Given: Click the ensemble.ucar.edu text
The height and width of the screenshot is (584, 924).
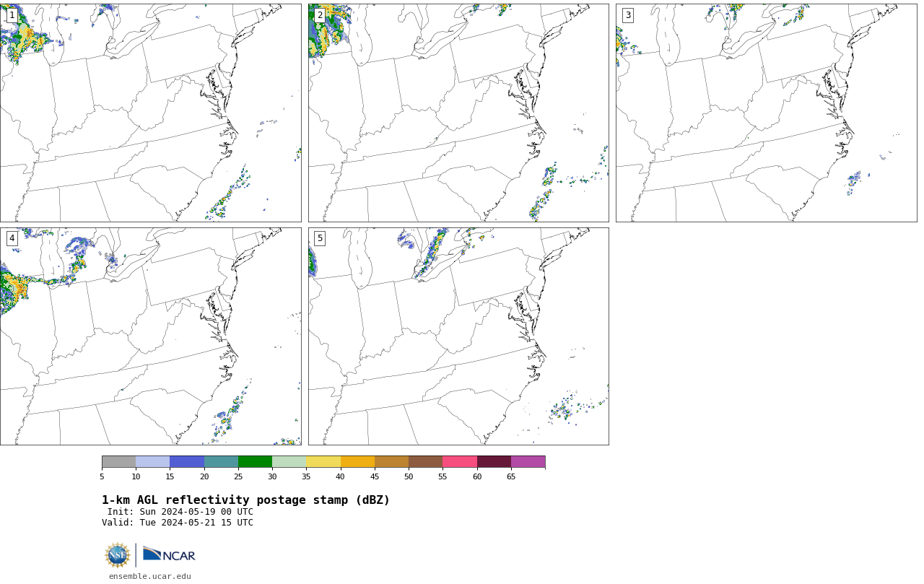Looking at the screenshot, I should pyautogui.click(x=150, y=576).
